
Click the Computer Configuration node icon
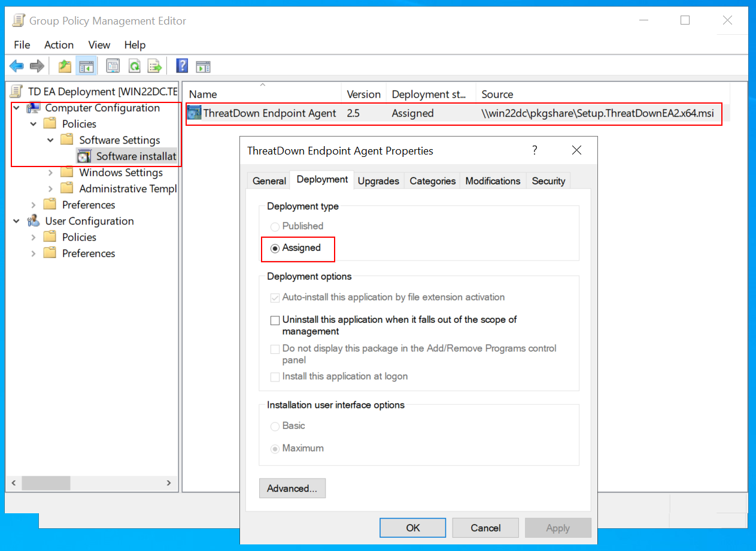(34, 108)
